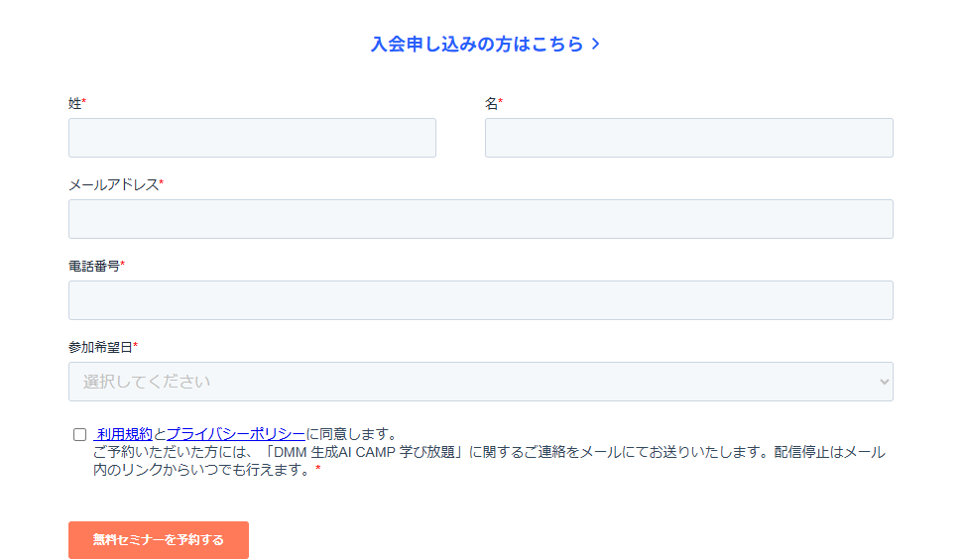Viewport: 965px width, 560px height.
Task: Open the プライバシーポリシー link
Action: pyautogui.click(x=236, y=434)
